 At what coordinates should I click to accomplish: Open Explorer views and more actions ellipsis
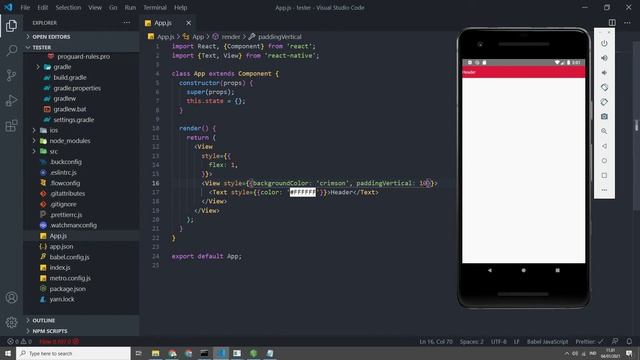pos(127,23)
